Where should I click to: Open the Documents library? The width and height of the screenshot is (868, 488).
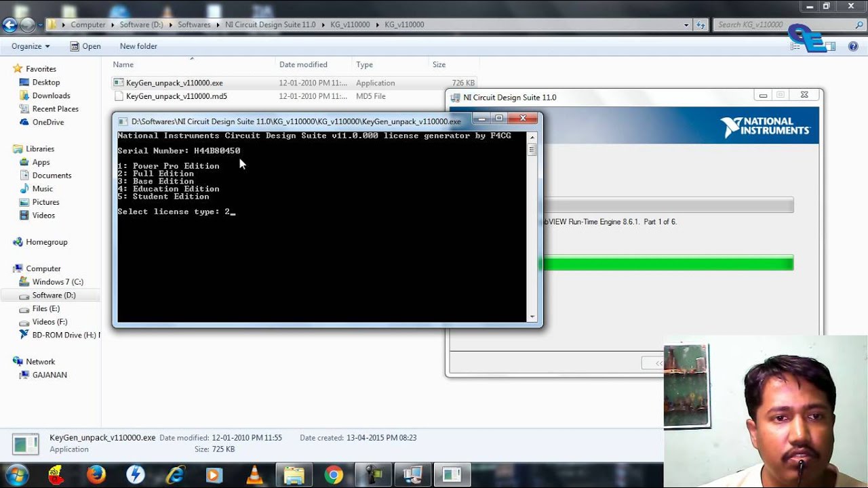[x=52, y=176]
